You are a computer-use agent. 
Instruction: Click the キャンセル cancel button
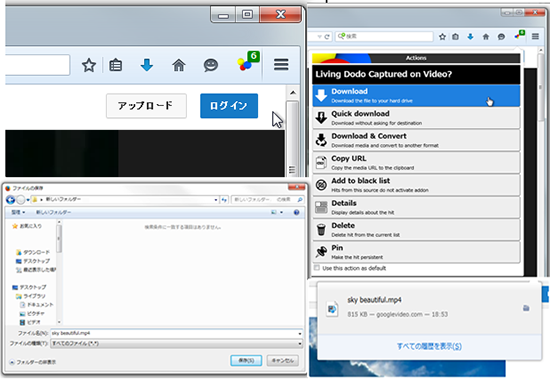pyautogui.click(x=283, y=360)
